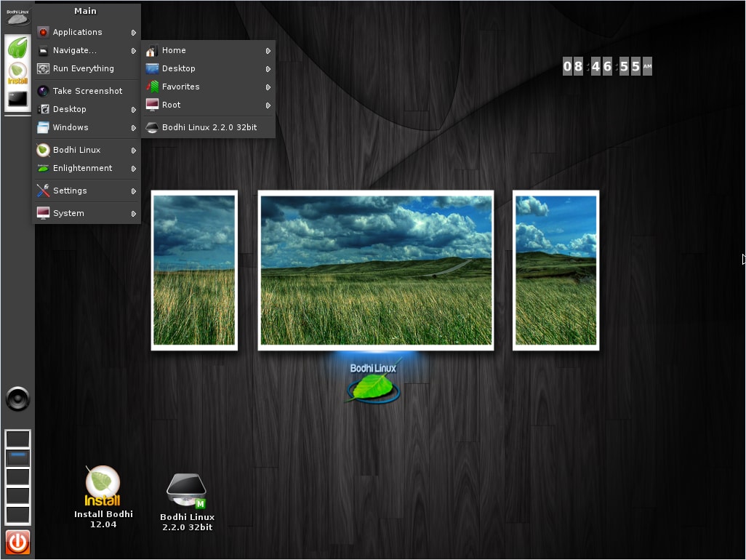746x560 pixels.
Task: Select the Install Bodhi 12.04 desktop icon
Action: (x=103, y=497)
